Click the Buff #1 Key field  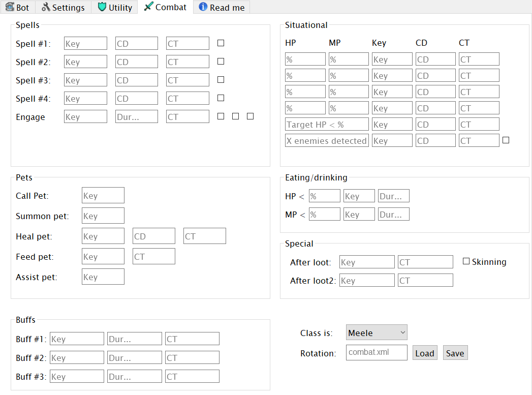pyautogui.click(x=77, y=339)
